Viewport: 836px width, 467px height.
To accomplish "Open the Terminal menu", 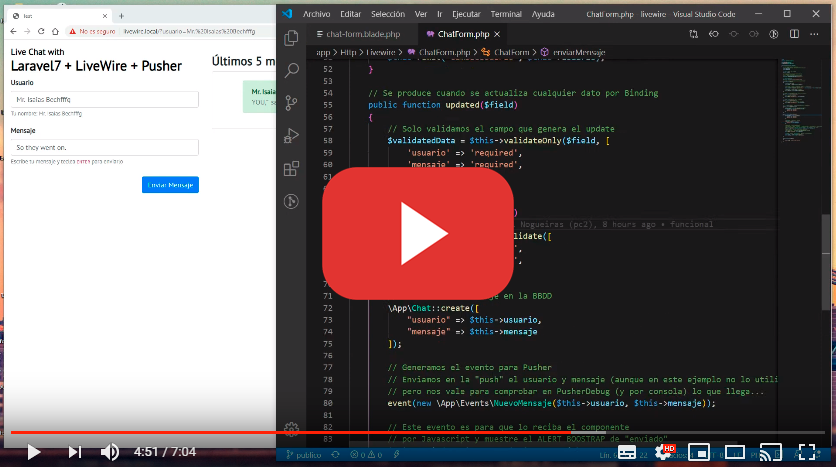I will [x=506, y=14].
